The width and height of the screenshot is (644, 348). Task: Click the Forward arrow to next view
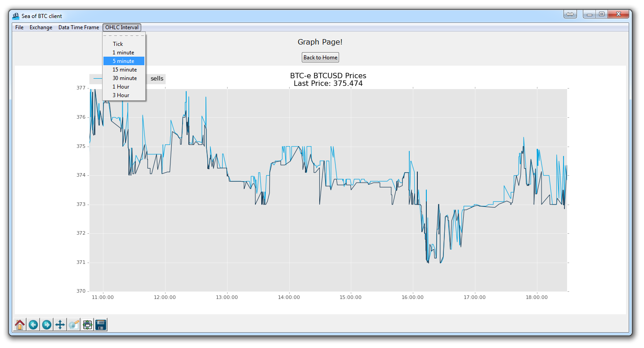(47, 325)
